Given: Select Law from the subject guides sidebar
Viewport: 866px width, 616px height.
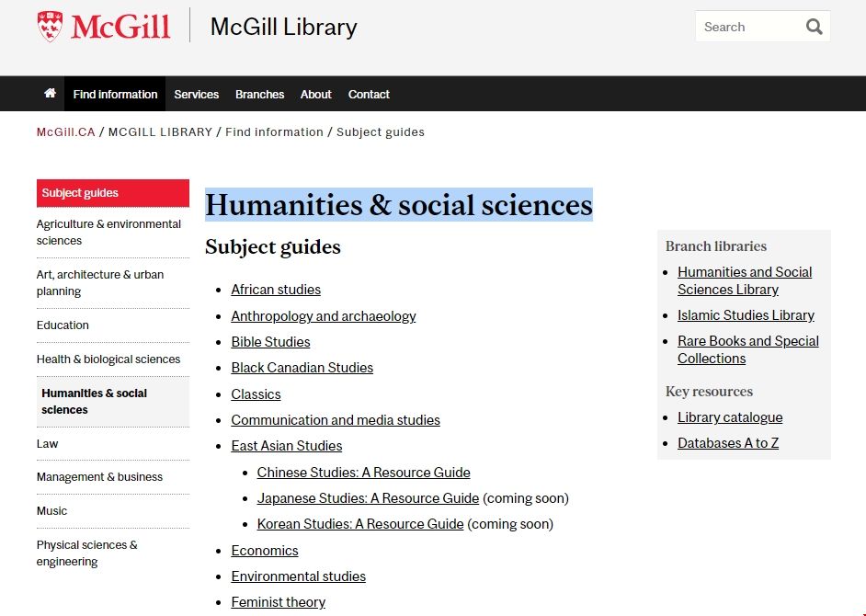Looking at the screenshot, I should (x=47, y=443).
